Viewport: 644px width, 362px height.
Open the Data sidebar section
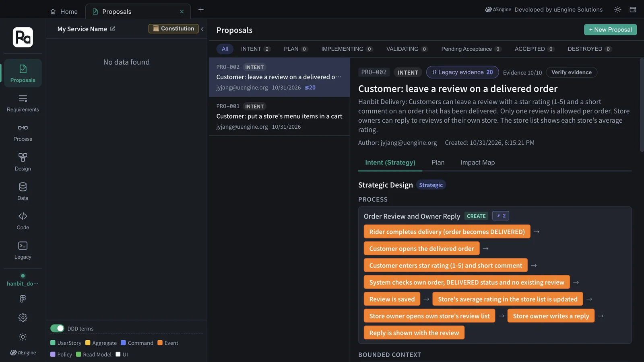(23, 191)
